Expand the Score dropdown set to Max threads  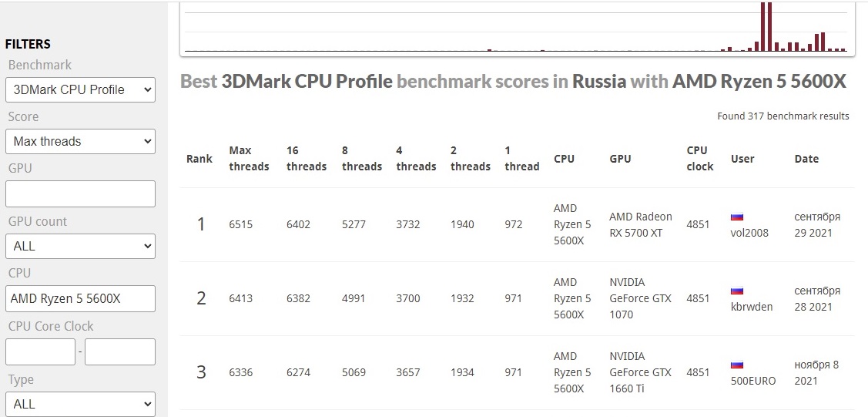pos(80,141)
